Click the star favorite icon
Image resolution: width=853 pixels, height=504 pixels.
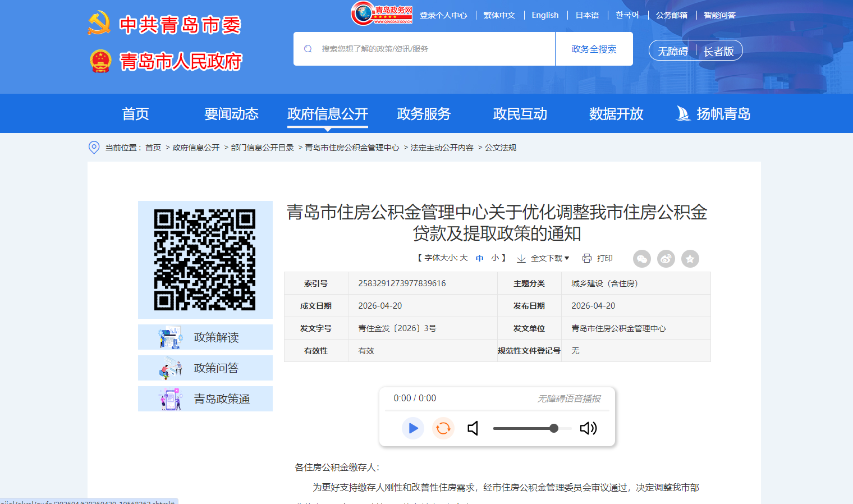click(x=690, y=259)
